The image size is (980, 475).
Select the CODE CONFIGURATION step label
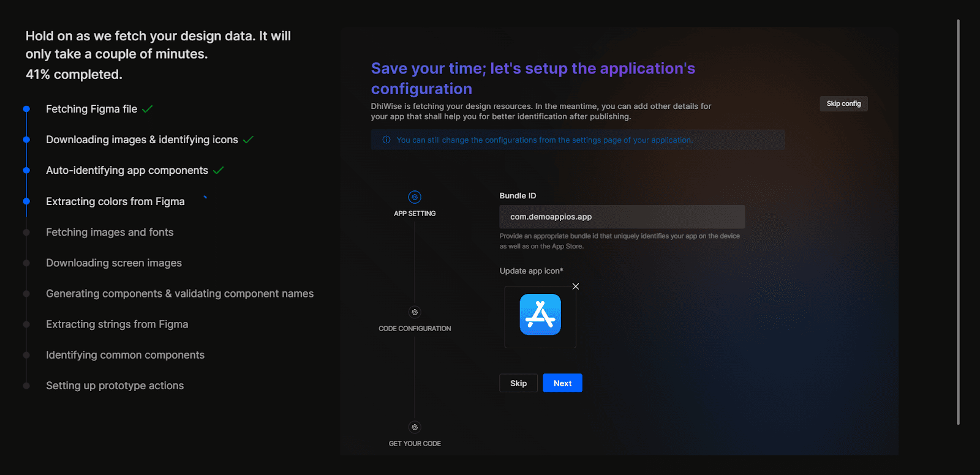(415, 329)
